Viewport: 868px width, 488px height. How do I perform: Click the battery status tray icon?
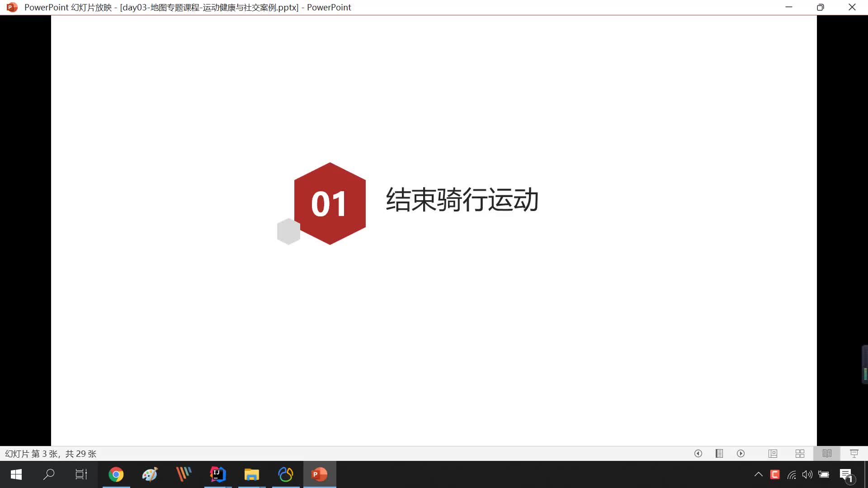pos(824,474)
